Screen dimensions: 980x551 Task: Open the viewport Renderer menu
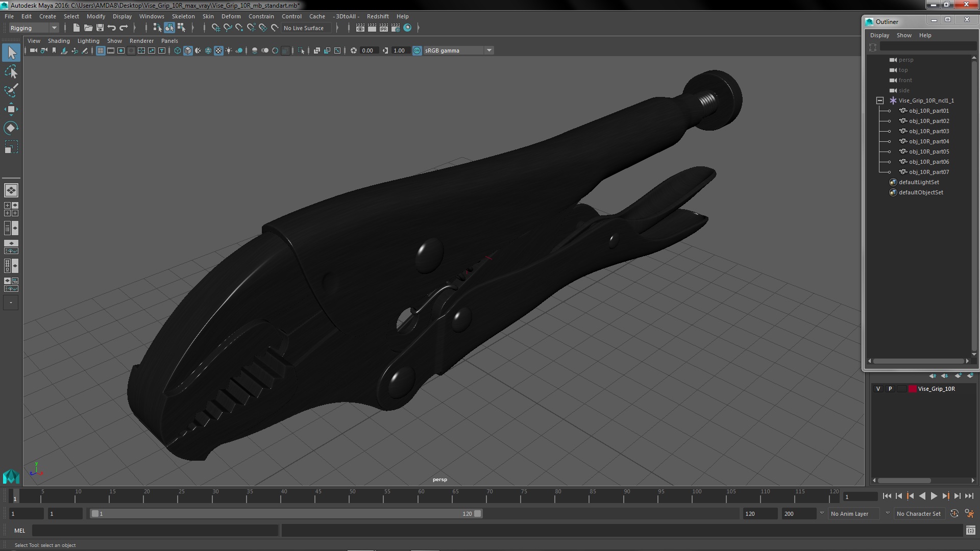[141, 41]
